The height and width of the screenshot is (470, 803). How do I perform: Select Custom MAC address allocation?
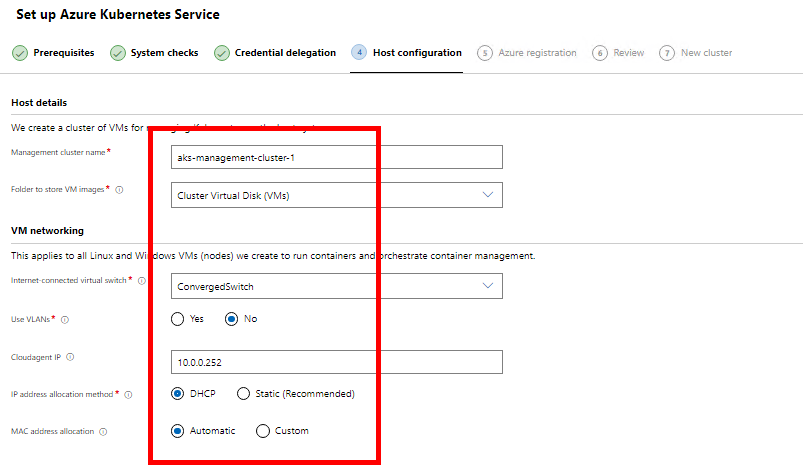[263, 431]
